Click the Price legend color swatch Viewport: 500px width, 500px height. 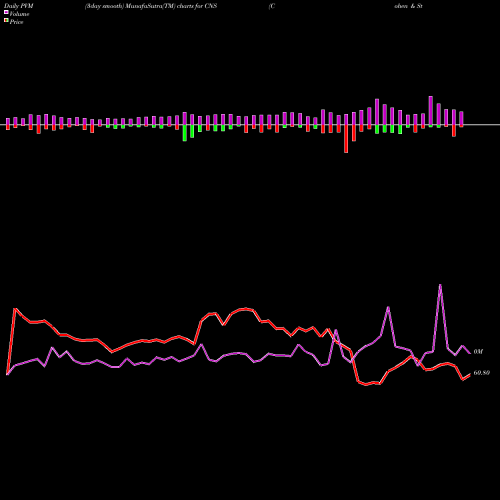point(6,21)
